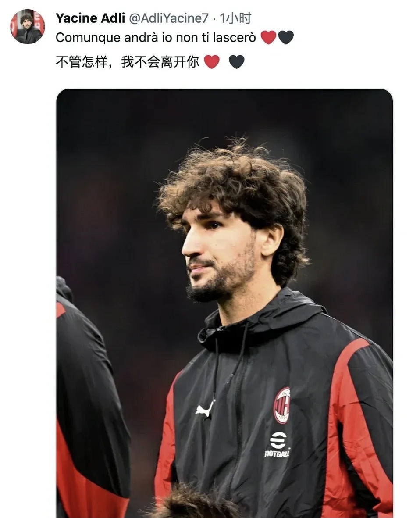This screenshot has height=518, width=420.
Task: Click the red heart in the Chinese line
Action: click(212, 62)
